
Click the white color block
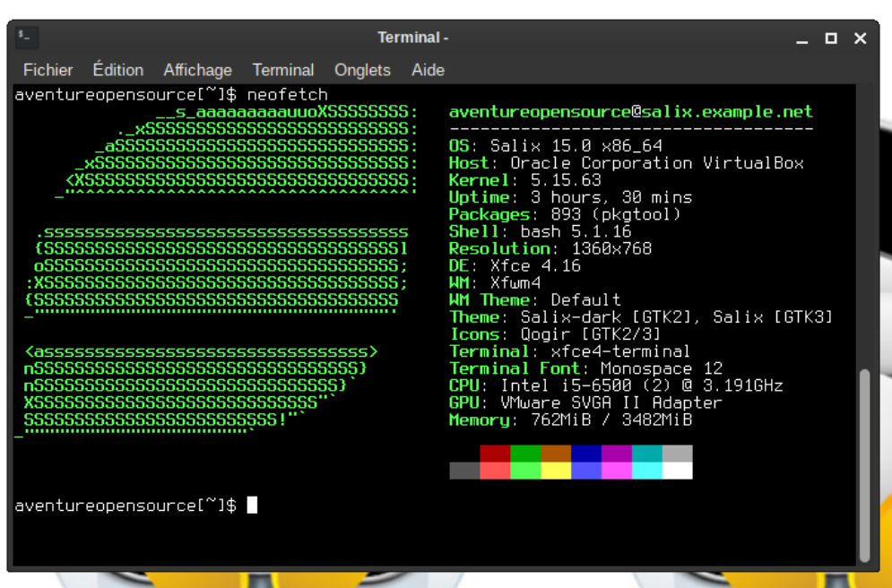tap(677, 471)
